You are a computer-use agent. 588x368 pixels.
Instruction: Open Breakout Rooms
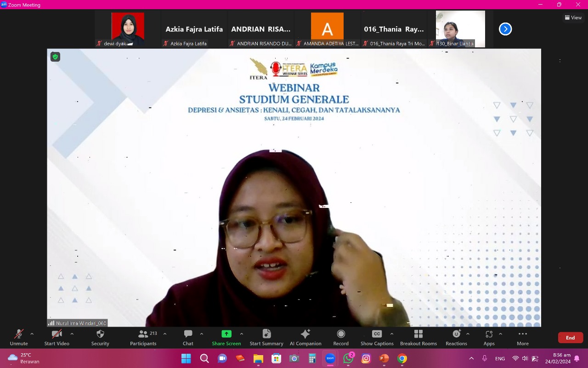[x=418, y=337]
